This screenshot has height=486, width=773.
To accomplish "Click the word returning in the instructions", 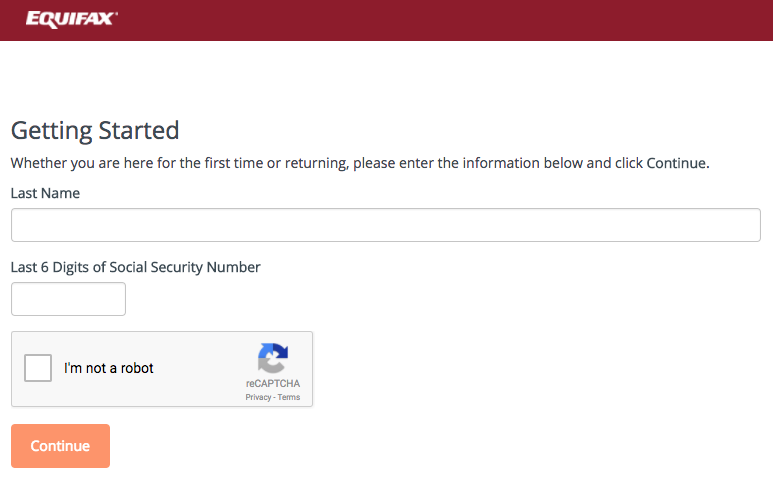I will coord(316,163).
